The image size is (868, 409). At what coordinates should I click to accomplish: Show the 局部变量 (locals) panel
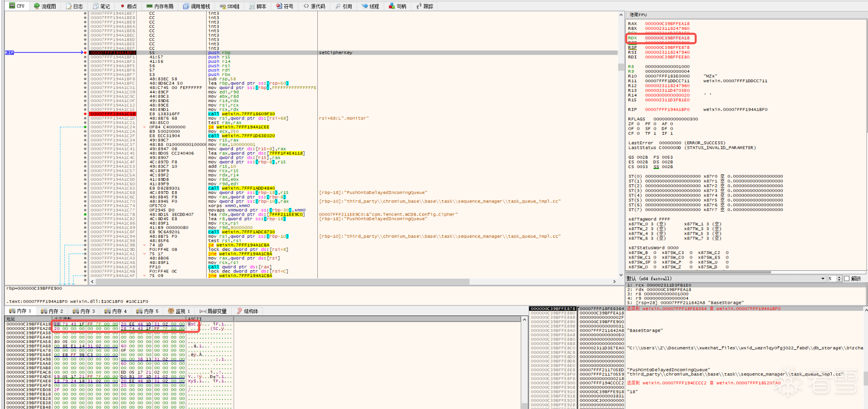point(213,311)
